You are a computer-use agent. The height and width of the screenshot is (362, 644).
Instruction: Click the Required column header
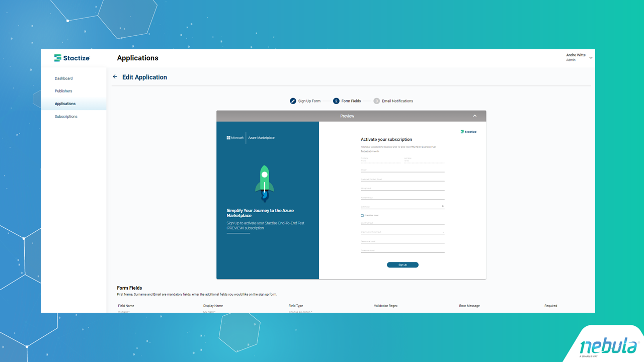point(551,306)
